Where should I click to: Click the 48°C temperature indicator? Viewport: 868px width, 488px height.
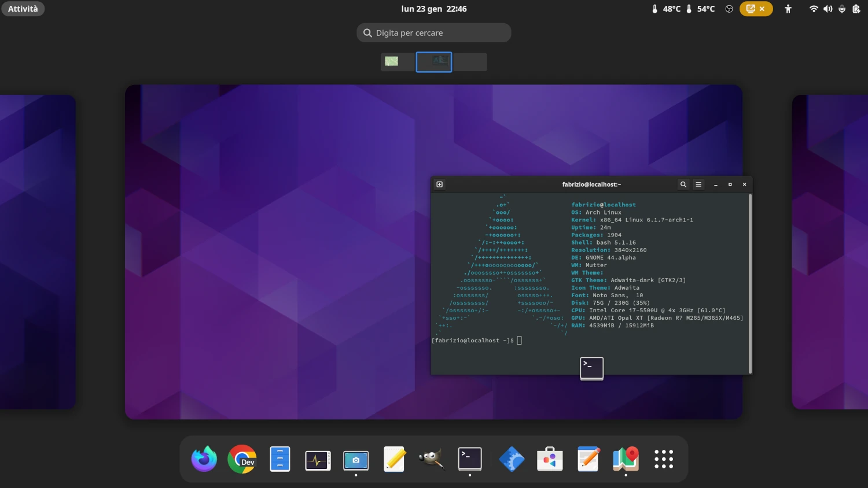click(666, 9)
